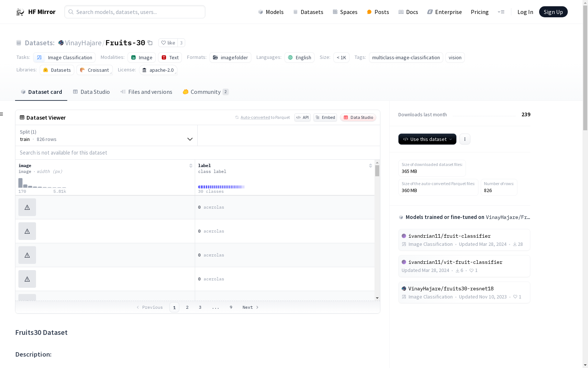Filter by Image modality tag

tap(141, 57)
